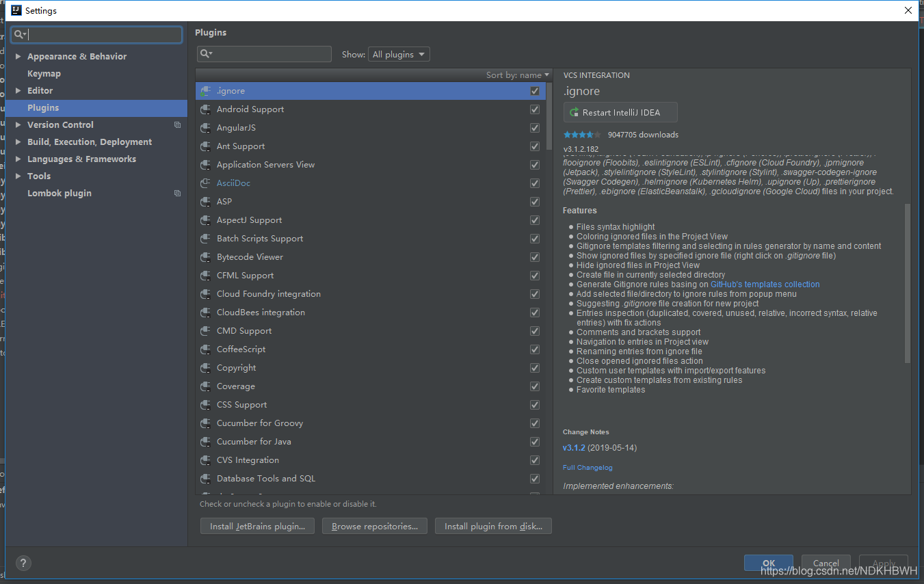Click the Application Servers View plugin icon
Screen dimensions: 924x584
point(204,165)
